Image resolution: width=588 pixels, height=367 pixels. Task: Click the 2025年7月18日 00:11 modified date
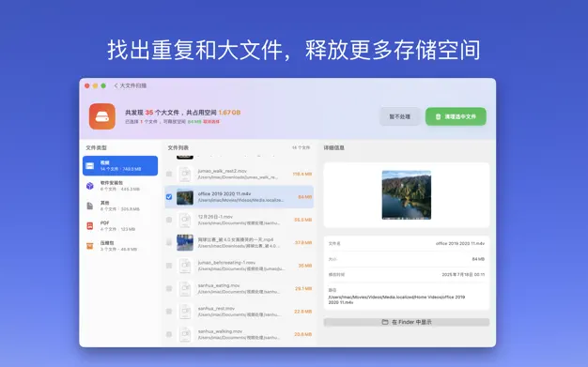pyautogui.click(x=463, y=274)
